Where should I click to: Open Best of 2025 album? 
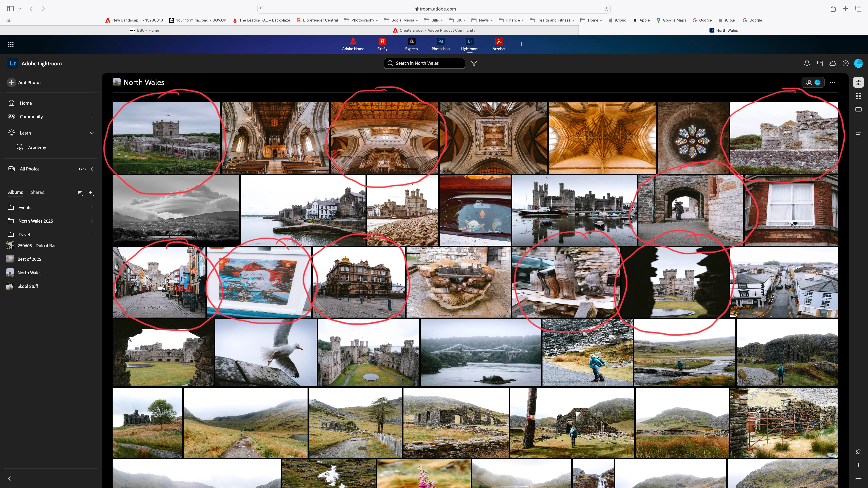29,259
